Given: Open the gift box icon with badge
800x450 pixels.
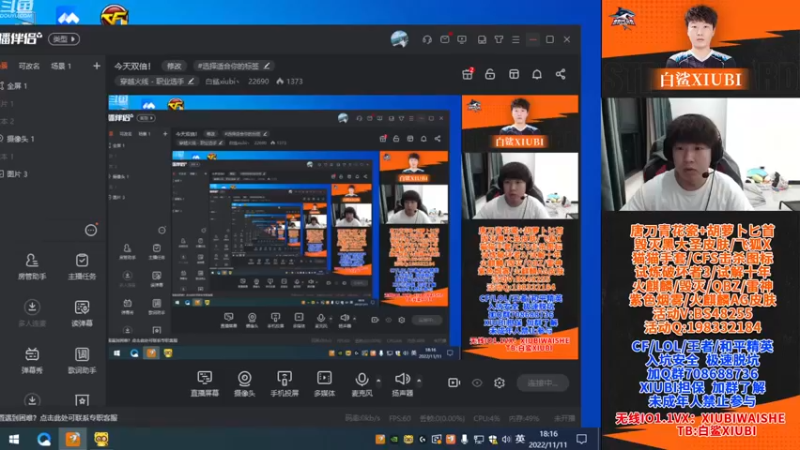Looking at the screenshot, I should pos(467,74).
